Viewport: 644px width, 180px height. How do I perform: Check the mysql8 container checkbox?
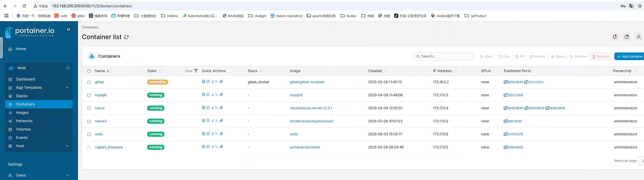point(89,95)
